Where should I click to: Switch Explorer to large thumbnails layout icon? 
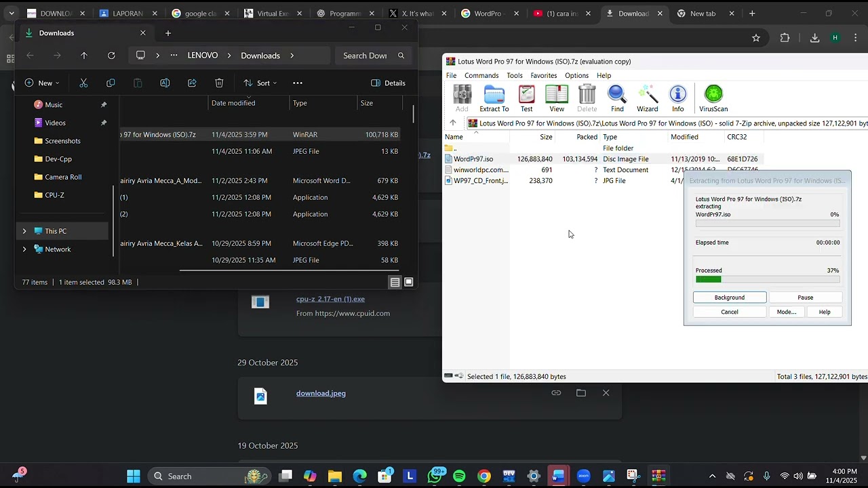[409, 282]
